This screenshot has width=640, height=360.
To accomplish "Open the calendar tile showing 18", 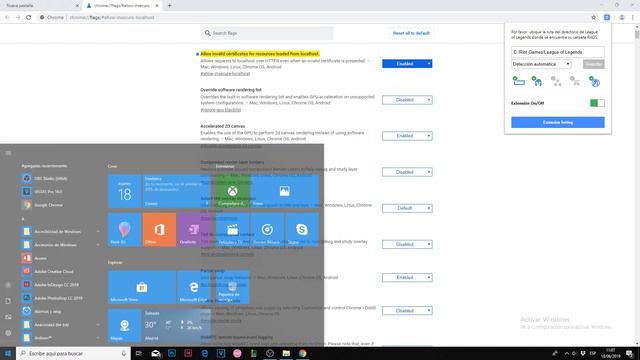I will pos(124,191).
